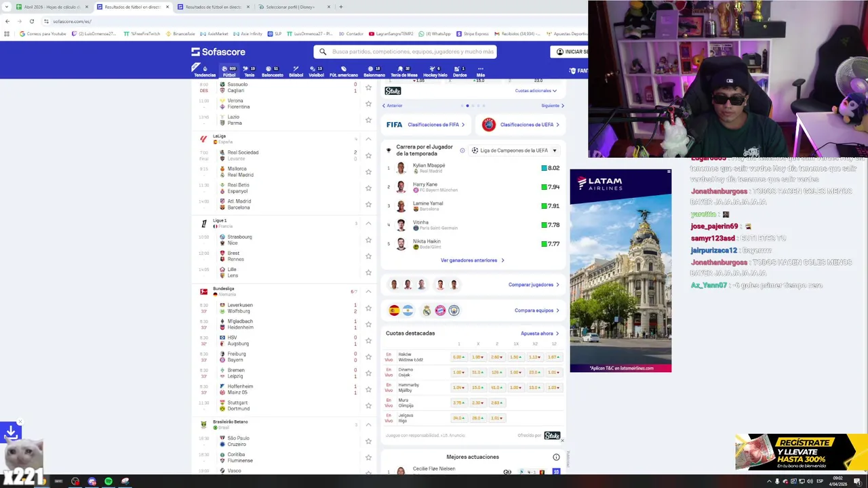
Task: Switch to Abril 2026 spreadsheet tab
Action: coord(52,7)
